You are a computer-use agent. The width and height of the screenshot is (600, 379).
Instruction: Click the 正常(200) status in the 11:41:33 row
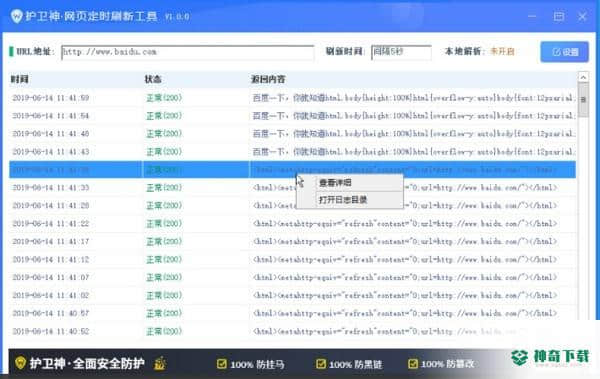[x=164, y=188]
